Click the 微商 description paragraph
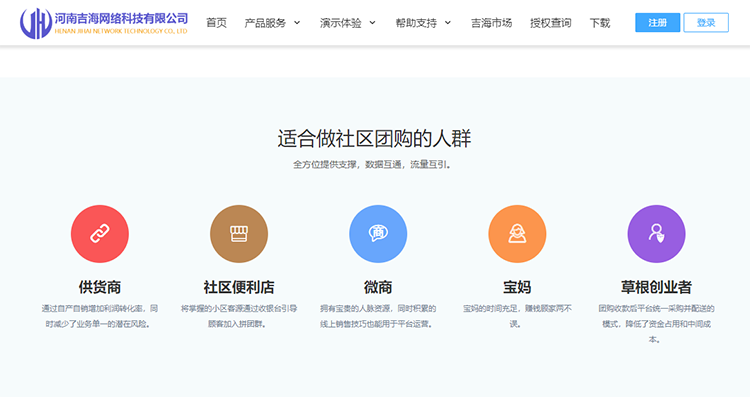The width and height of the screenshot is (750, 397). 378,316
